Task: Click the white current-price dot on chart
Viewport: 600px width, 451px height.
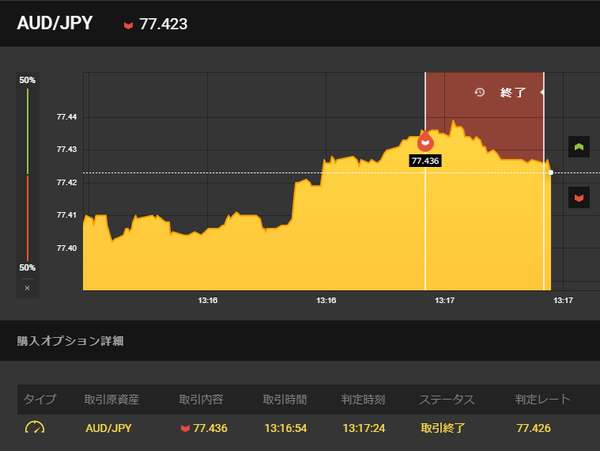Action: pos(551,173)
